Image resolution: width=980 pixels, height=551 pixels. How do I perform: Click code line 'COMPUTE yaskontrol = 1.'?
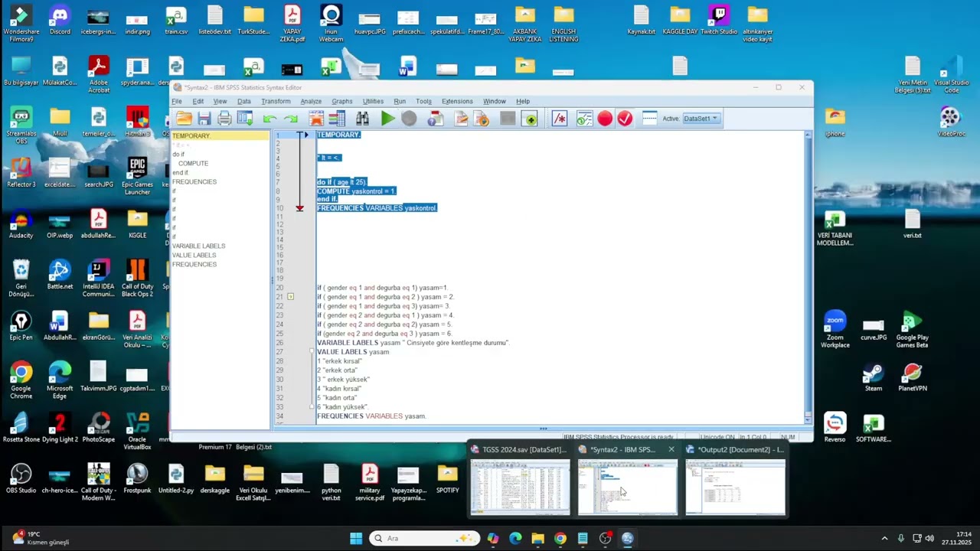coord(356,191)
